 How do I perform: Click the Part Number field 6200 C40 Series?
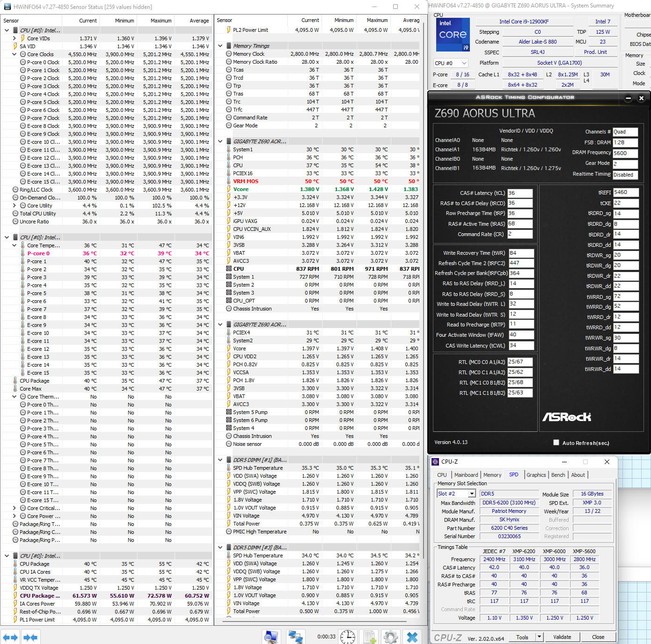click(x=509, y=528)
